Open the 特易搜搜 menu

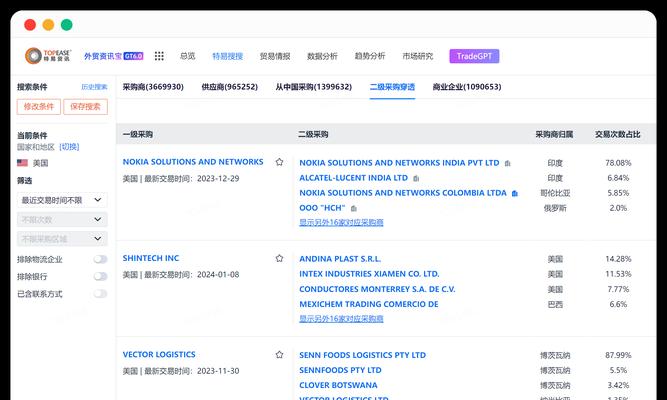click(228, 56)
